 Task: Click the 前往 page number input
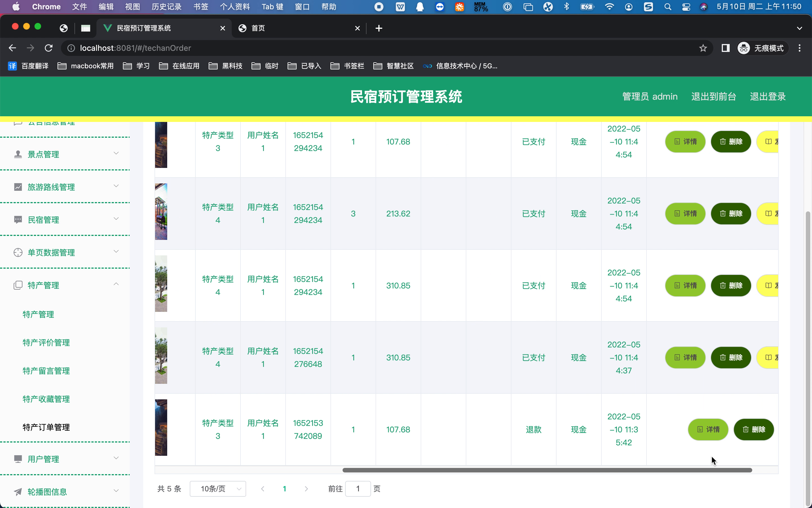pos(358,489)
